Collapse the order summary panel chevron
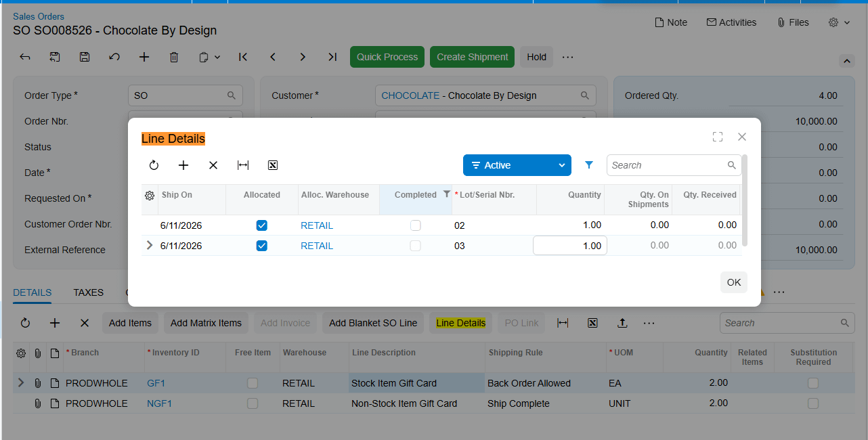Screen dimensions: 868x440 [x=847, y=61]
